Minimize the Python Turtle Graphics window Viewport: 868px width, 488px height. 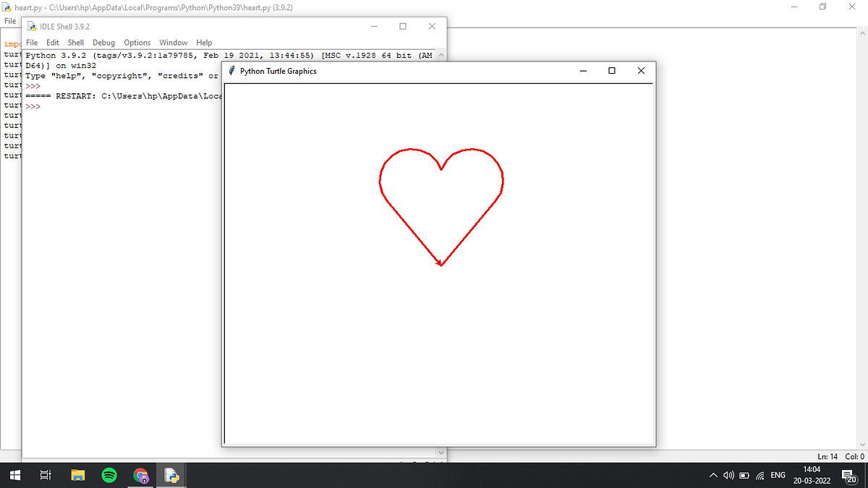point(584,71)
